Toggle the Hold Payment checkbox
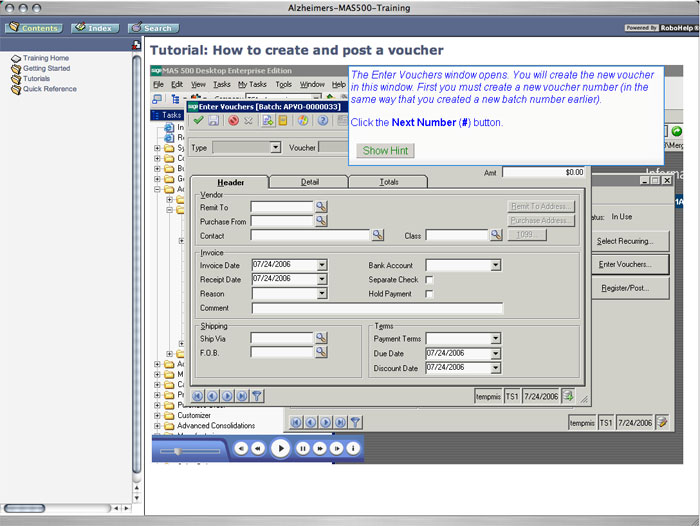700x526 pixels. click(429, 293)
